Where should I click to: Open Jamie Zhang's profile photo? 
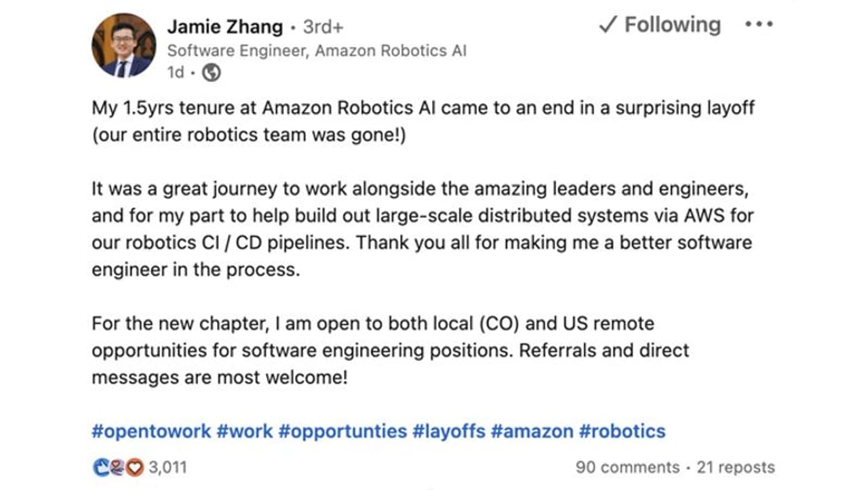123,45
